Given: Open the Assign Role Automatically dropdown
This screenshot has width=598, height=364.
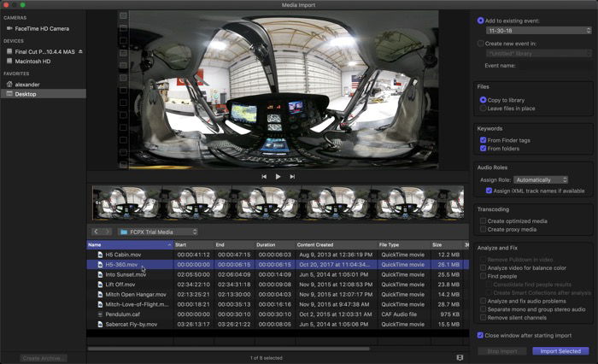Looking at the screenshot, I should pos(541,180).
